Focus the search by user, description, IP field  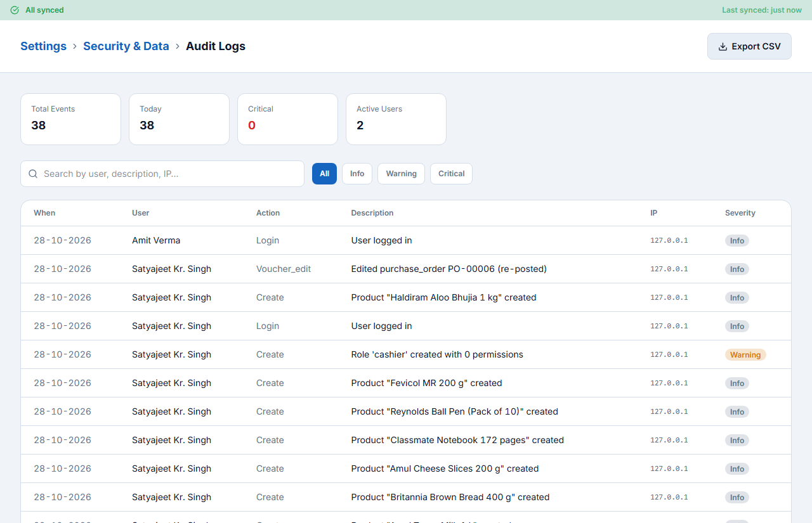(x=162, y=174)
